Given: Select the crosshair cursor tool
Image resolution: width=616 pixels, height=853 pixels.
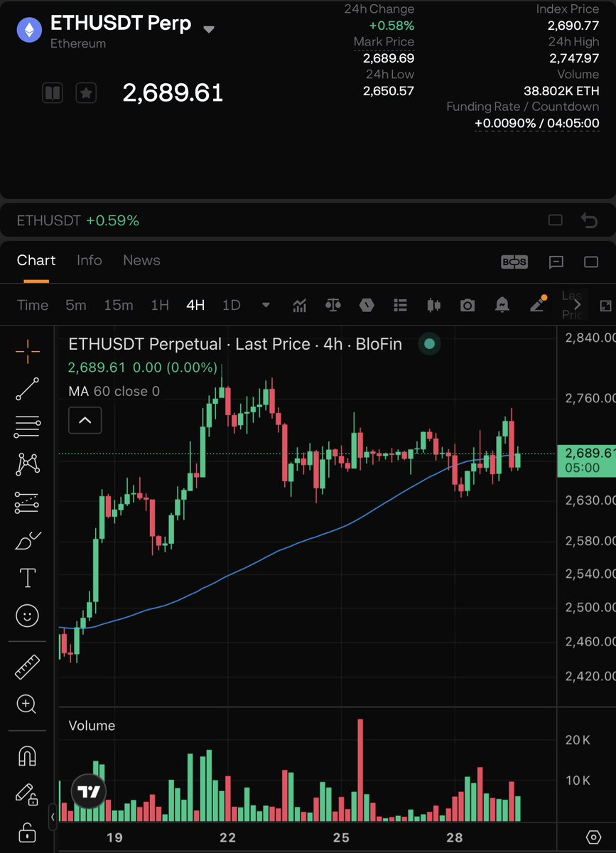Looking at the screenshot, I should coord(27,350).
